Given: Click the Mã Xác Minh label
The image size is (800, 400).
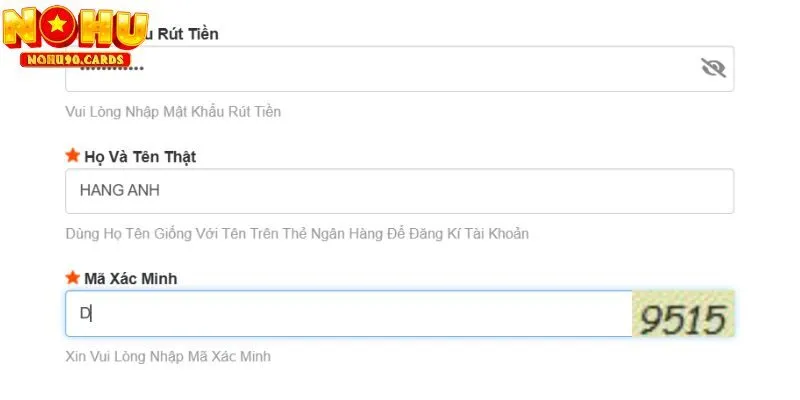Looking at the screenshot, I should [131, 278].
